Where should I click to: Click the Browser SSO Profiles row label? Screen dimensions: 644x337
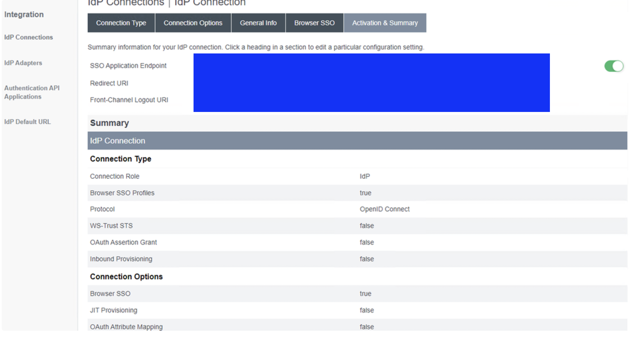pyautogui.click(x=122, y=193)
